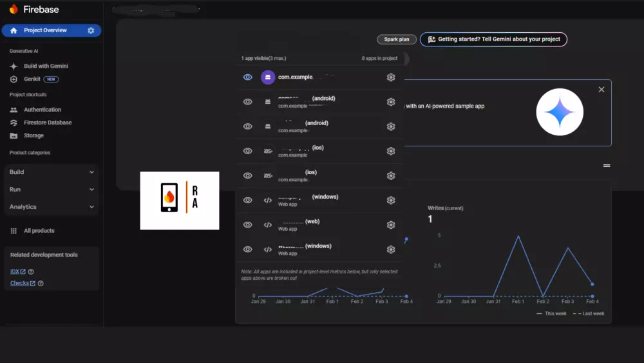Screen dimensions: 644x363
Task: Open settings gear for second android app
Action: [x=391, y=126]
